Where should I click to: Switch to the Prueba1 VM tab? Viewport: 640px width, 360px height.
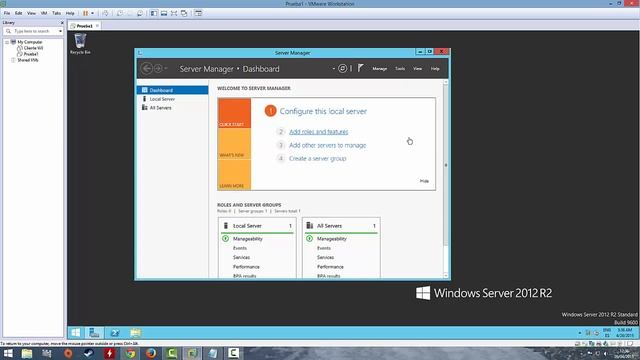coord(84,26)
